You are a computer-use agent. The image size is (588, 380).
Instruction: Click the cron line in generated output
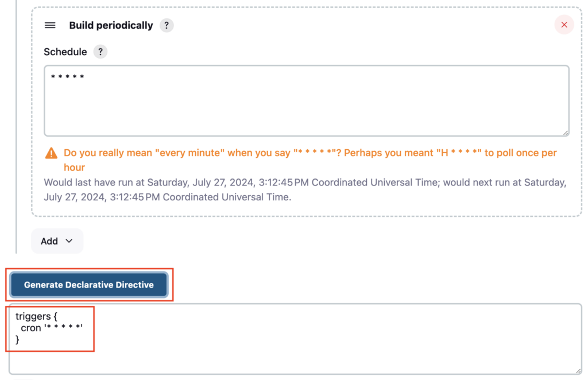pyautogui.click(x=52, y=328)
